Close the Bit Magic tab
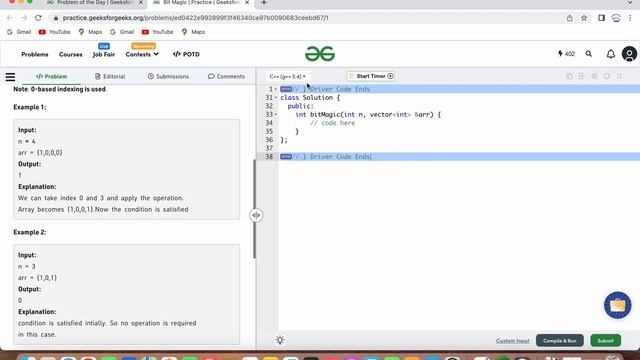The height and width of the screenshot is (360, 640). tap(247, 3)
